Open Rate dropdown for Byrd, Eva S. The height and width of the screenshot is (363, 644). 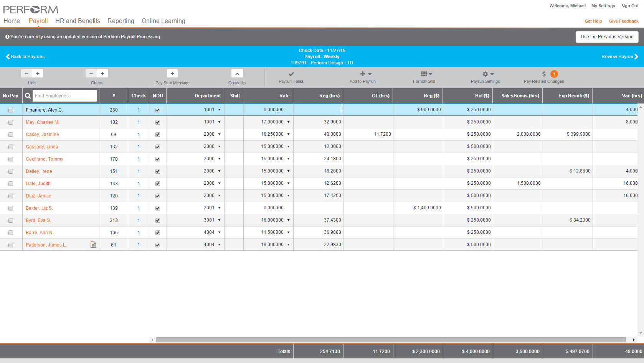coord(288,220)
